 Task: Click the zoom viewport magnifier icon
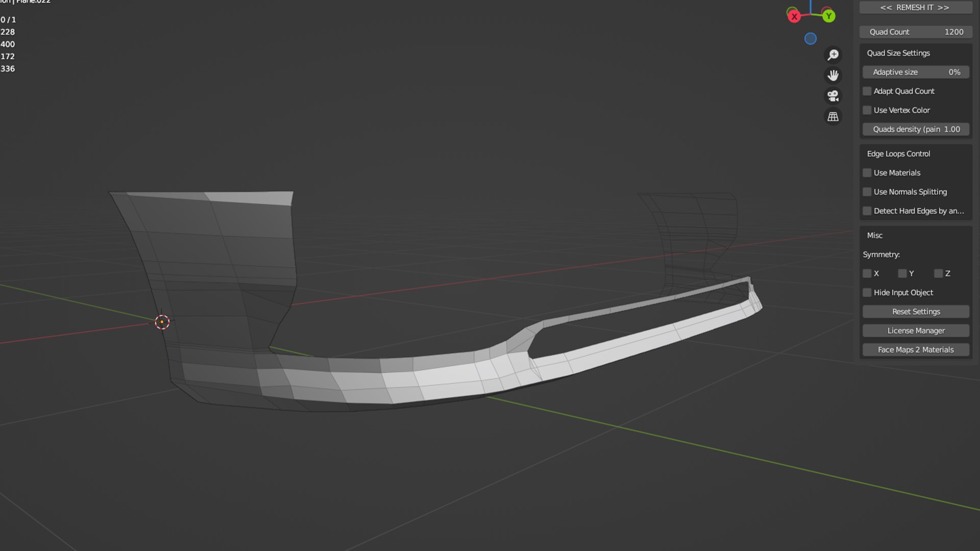coord(833,55)
